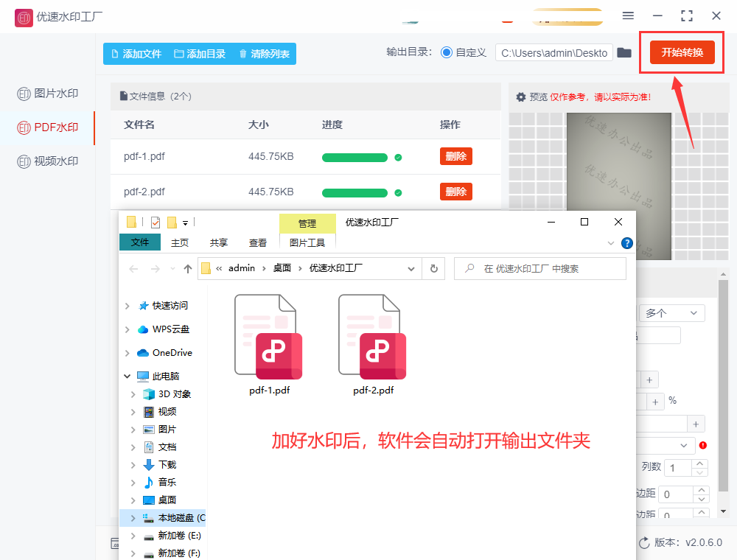Open the 主页 ribbon tab in Explorer
This screenshot has height=560, width=737.
click(x=180, y=243)
